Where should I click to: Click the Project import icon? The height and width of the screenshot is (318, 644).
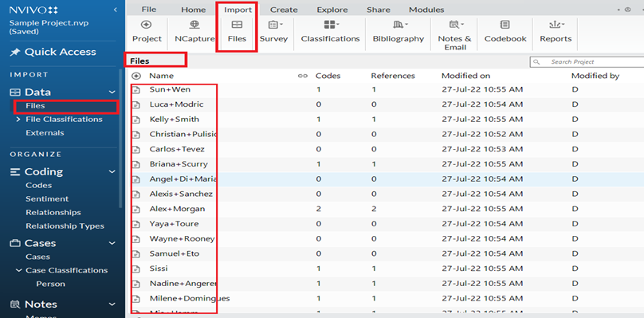pos(147,25)
